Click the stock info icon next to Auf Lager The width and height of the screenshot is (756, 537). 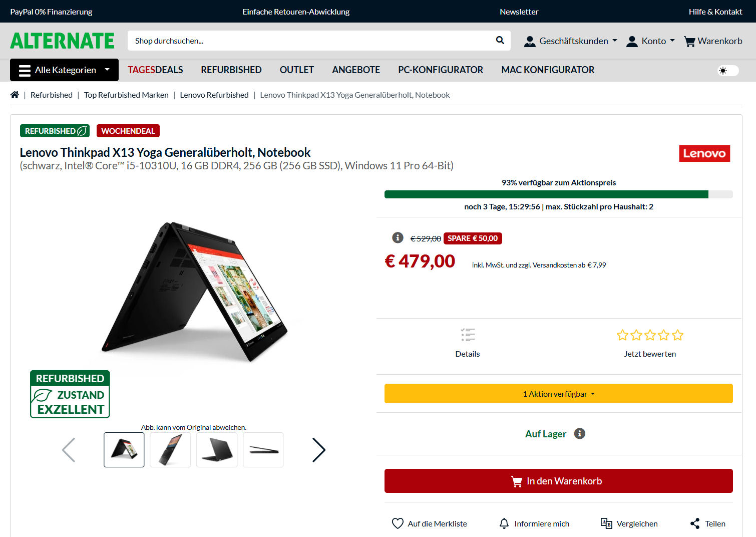tap(579, 433)
